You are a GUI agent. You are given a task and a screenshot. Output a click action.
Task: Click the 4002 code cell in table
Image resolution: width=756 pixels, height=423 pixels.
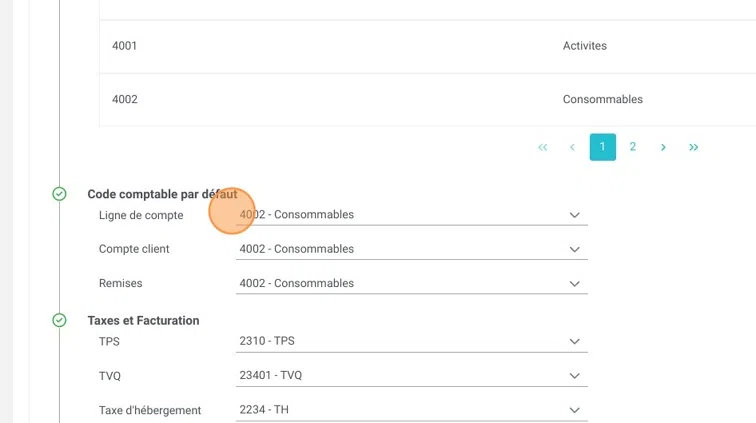pyautogui.click(x=125, y=99)
